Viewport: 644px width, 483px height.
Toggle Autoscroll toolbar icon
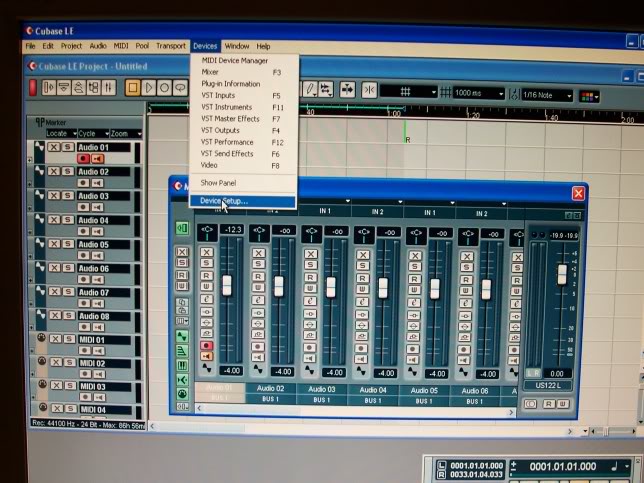click(347, 90)
